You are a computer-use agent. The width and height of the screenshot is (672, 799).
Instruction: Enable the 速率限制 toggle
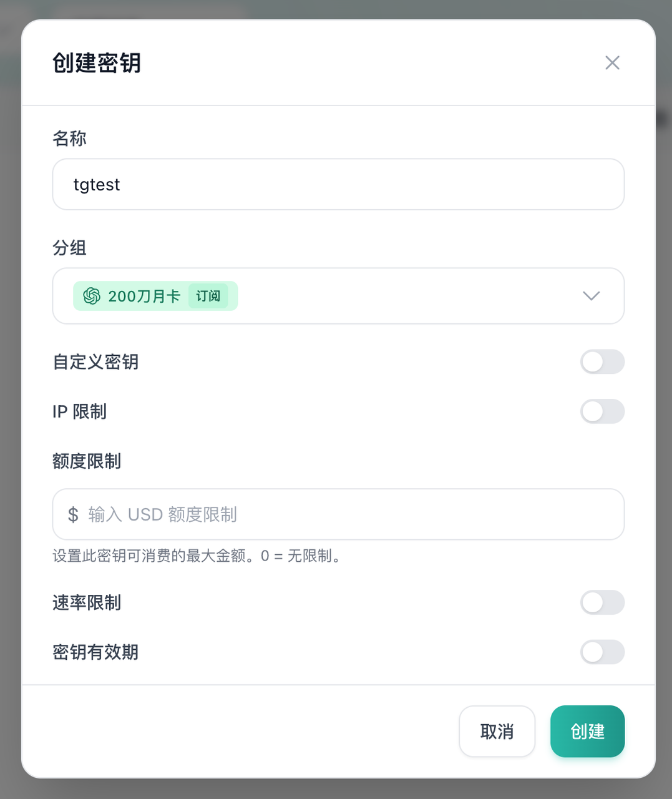pos(602,602)
